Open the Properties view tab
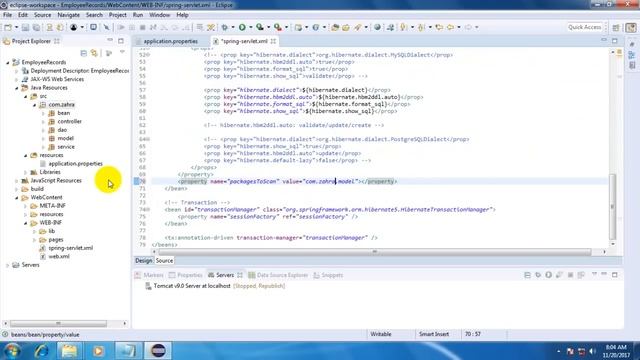640x360 pixels. (x=186, y=275)
